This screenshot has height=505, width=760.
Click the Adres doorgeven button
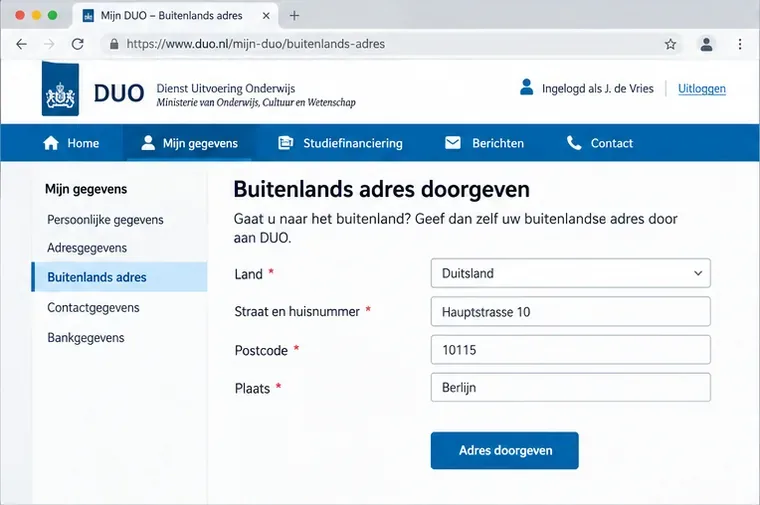(x=505, y=450)
